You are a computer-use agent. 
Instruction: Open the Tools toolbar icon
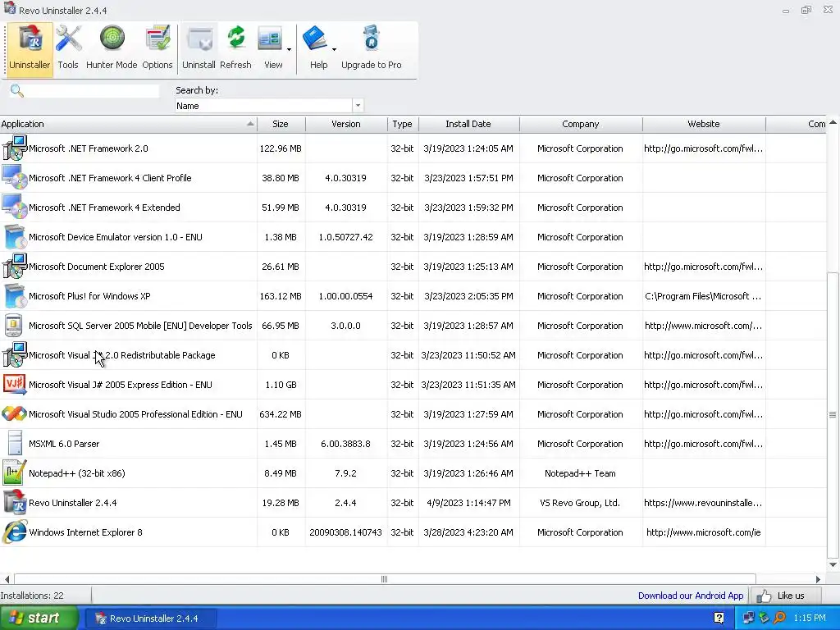[68, 49]
